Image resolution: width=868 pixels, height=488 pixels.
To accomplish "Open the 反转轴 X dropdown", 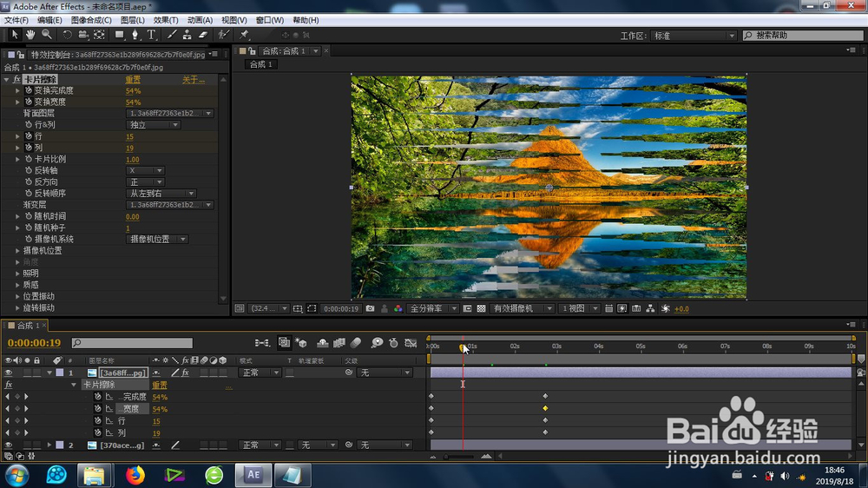I will click(x=145, y=170).
